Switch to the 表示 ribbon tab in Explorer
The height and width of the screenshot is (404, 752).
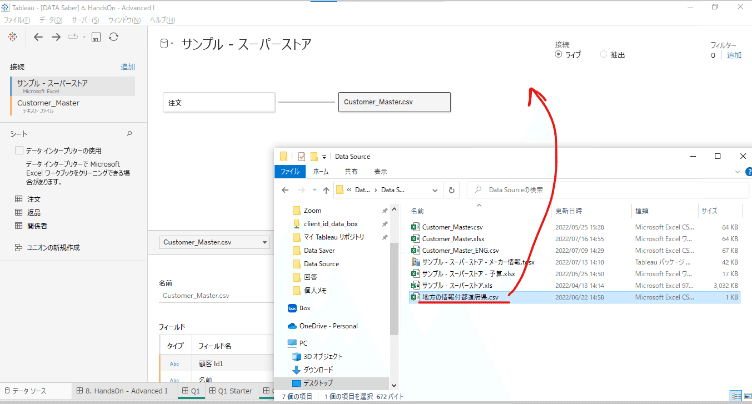pos(380,171)
